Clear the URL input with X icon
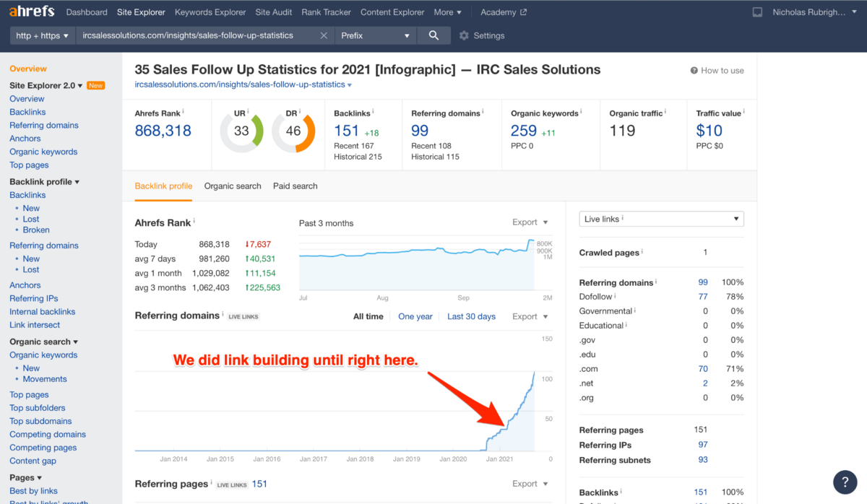 [x=324, y=35]
